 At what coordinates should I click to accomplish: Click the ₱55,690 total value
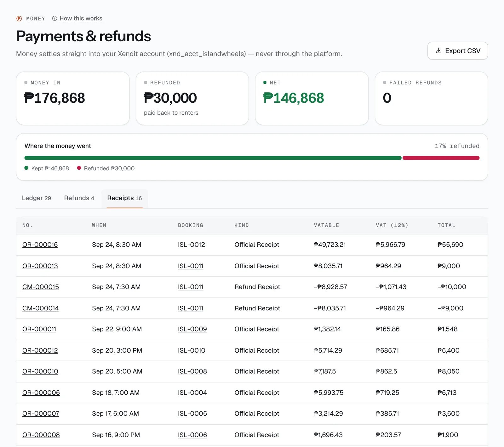coord(450,245)
